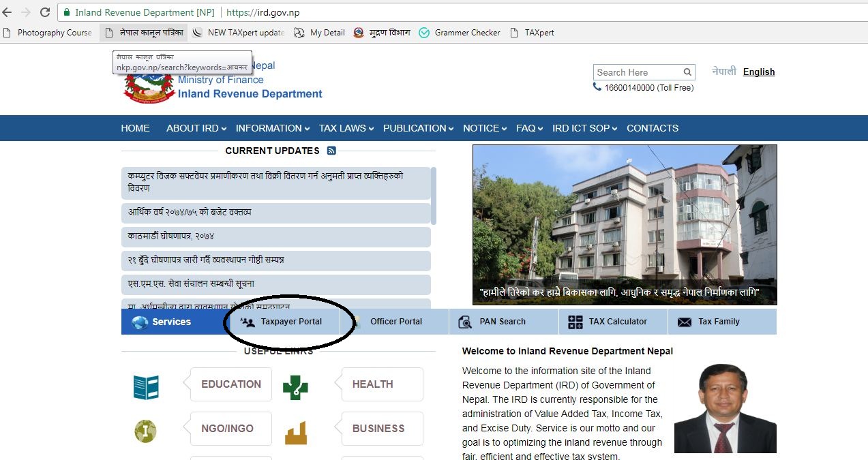Screen dimensions: 868x460
Task: Click the Education book icon
Action: 146,386
